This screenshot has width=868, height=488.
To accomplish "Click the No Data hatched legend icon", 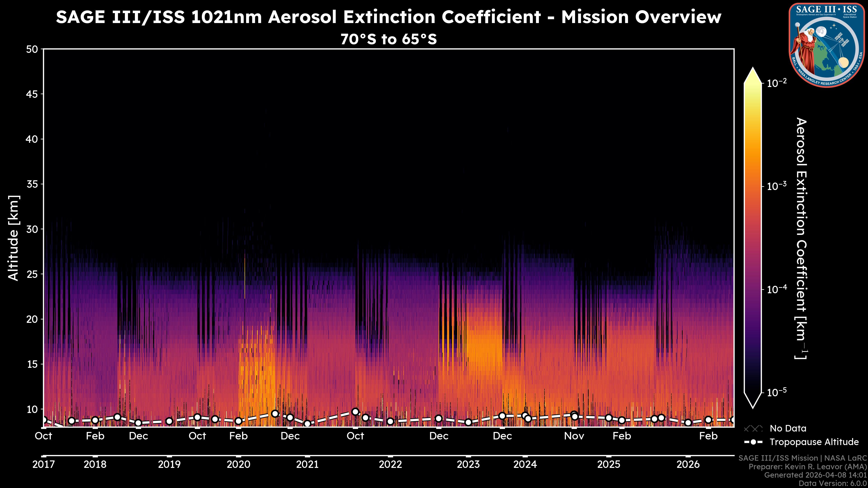I will click(753, 428).
